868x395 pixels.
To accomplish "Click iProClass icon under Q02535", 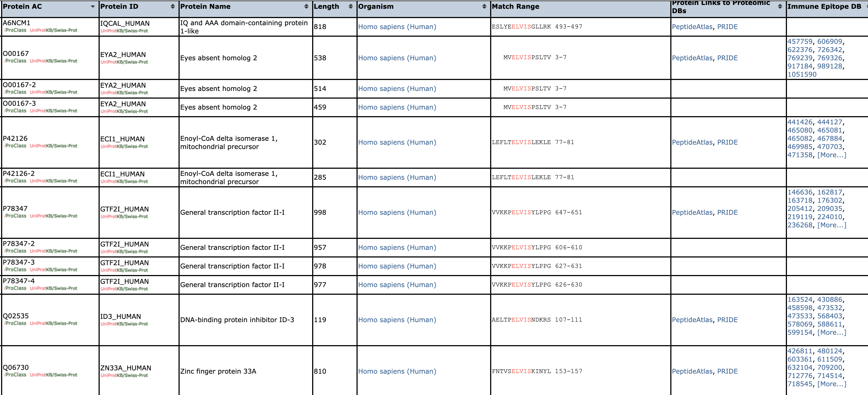I will tap(15, 324).
